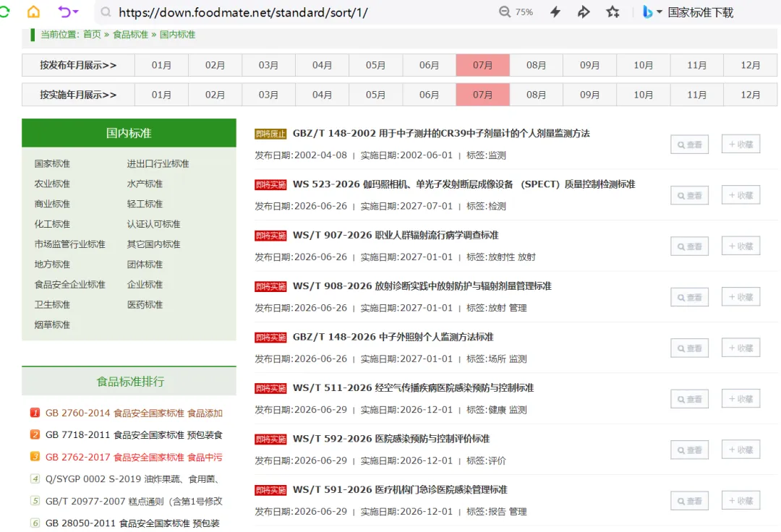Viewport: 781px width, 532px height.
Task: Open ranked item GB/T 20977-2007
Action: [134, 501]
